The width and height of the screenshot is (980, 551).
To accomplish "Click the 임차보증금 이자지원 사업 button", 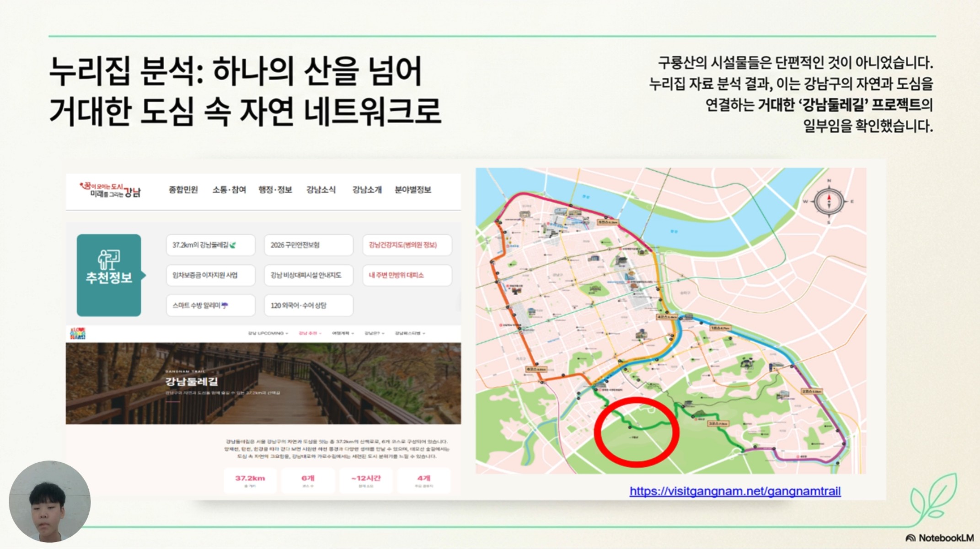I will [210, 275].
